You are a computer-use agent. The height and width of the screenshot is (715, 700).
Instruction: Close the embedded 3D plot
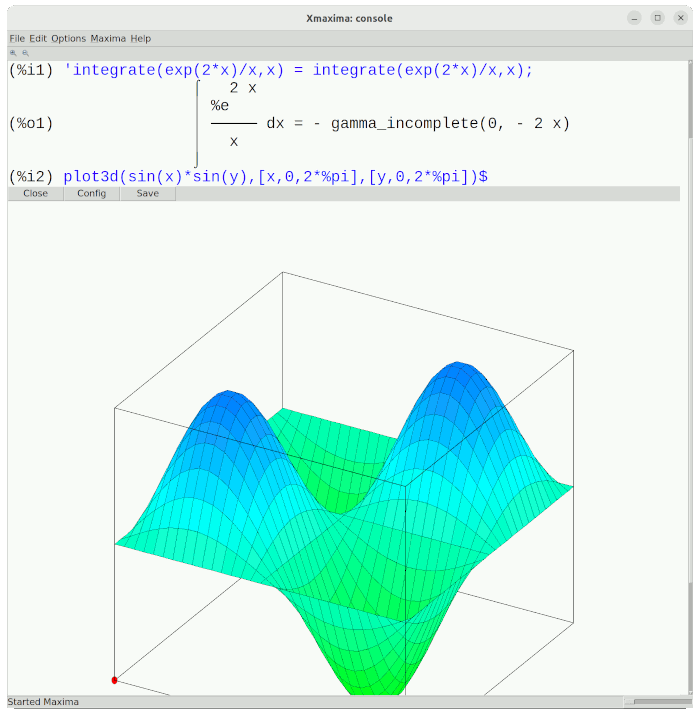(x=35, y=193)
